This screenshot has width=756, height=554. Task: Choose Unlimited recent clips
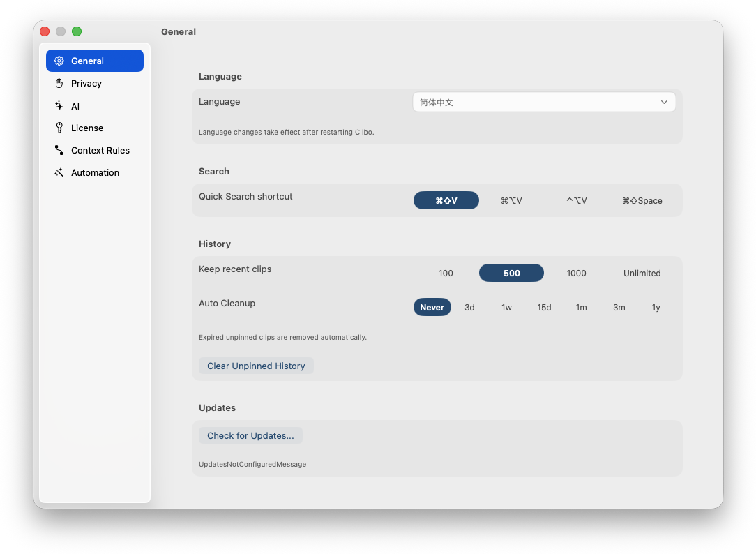coord(642,273)
